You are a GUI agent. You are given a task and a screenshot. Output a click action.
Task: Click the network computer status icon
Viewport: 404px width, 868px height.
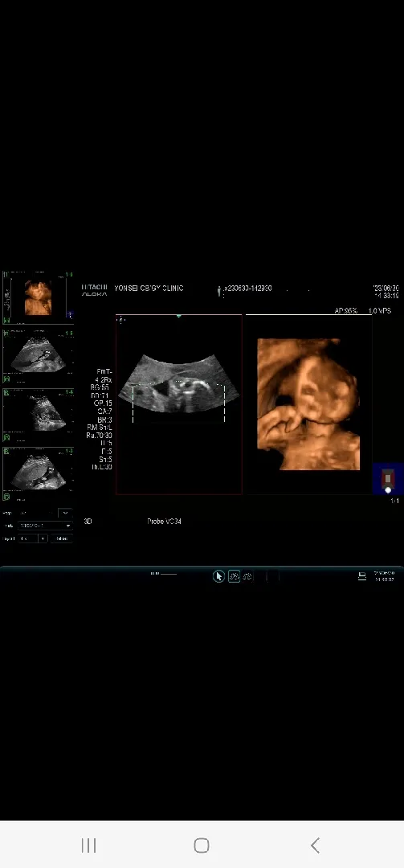pos(362,576)
